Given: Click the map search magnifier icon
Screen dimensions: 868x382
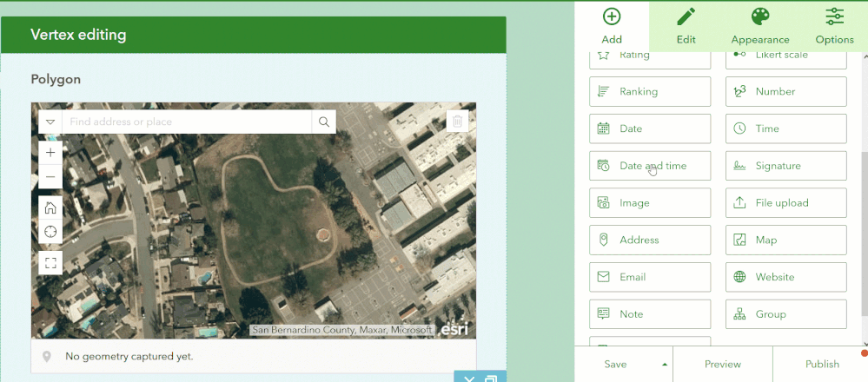Looking at the screenshot, I should click(x=324, y=122).
